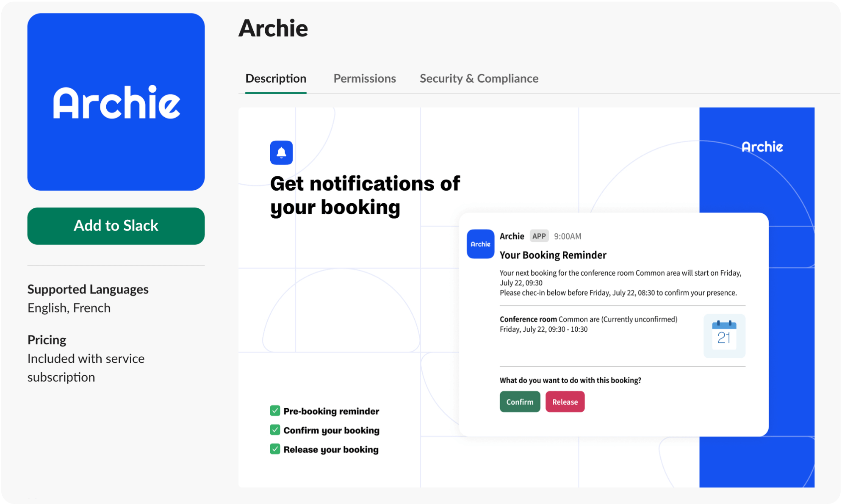Expand the Archie app description panel
The height and width of the screenshot is (504, 842).
pyautogui.click(x=276, y=78)
